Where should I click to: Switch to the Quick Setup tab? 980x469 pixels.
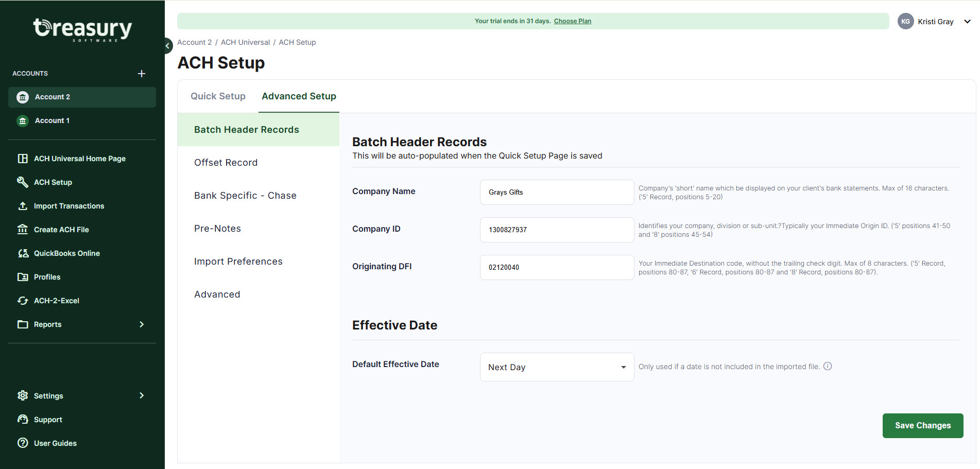click(x=218, y=96)
